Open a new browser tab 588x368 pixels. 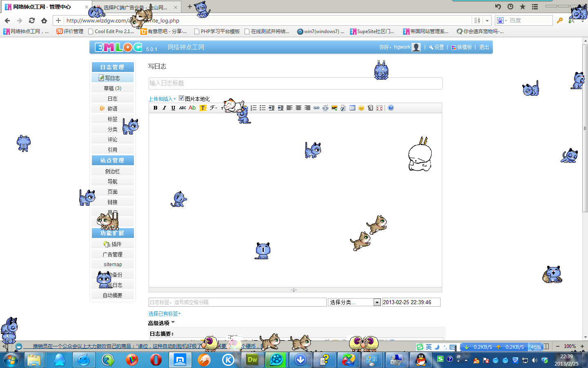click(189, 7)
